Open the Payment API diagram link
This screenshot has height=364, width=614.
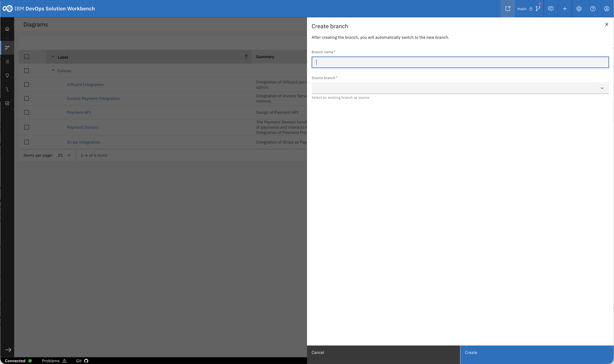(x=79, y=112)
